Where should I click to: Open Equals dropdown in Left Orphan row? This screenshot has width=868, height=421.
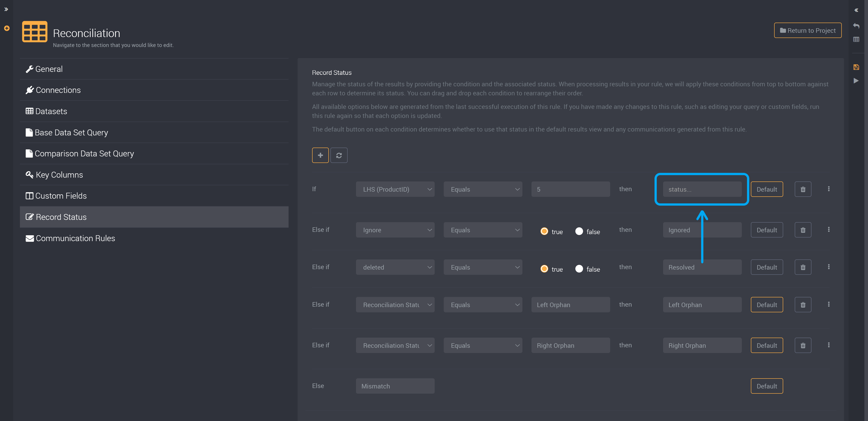point(483,305)
